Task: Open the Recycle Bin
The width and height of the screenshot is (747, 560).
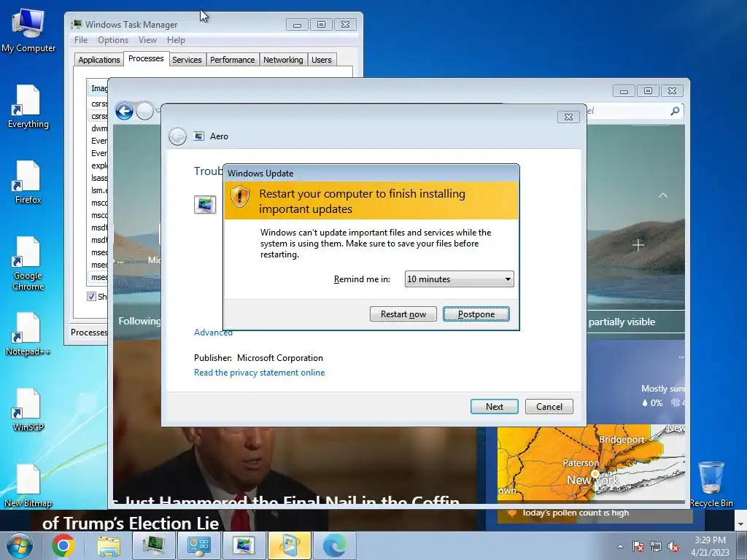Action: click(x=711, y=484)
